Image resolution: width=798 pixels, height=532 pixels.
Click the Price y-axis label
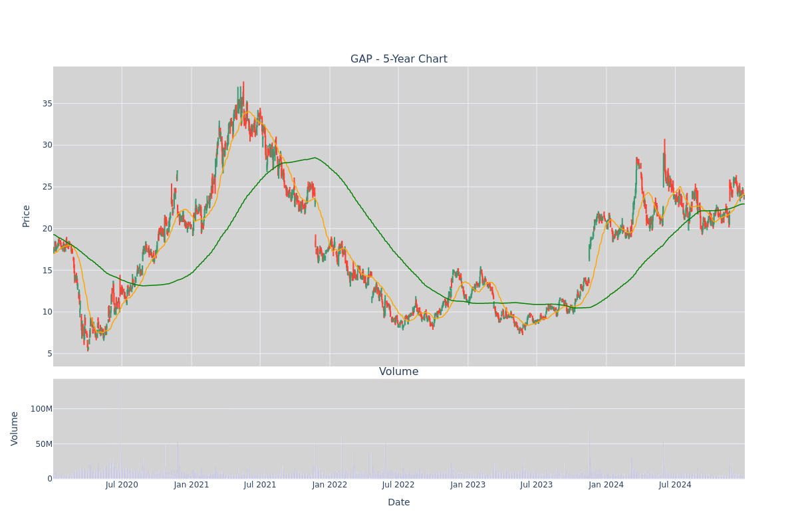point(27,216)
